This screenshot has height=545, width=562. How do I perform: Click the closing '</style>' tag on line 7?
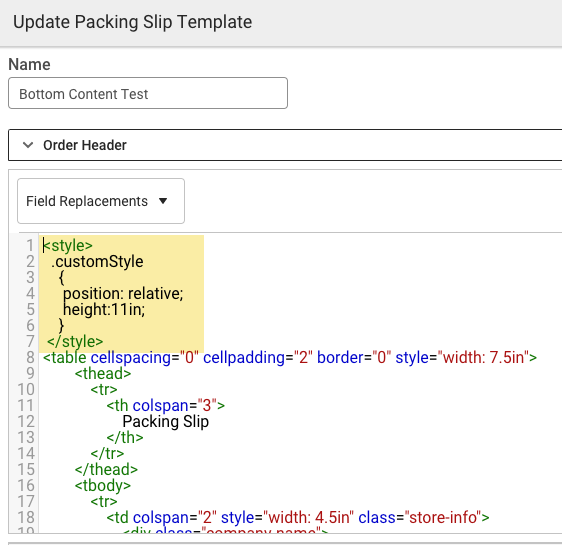pos(75,341)
